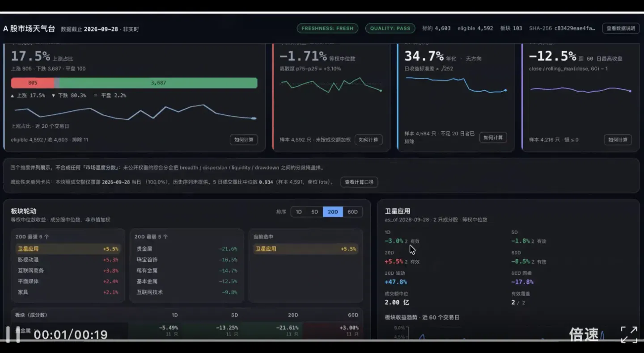Click the +3.00% cell in the sector table
Screen dimensions: 644x353
tap(349, 328)
